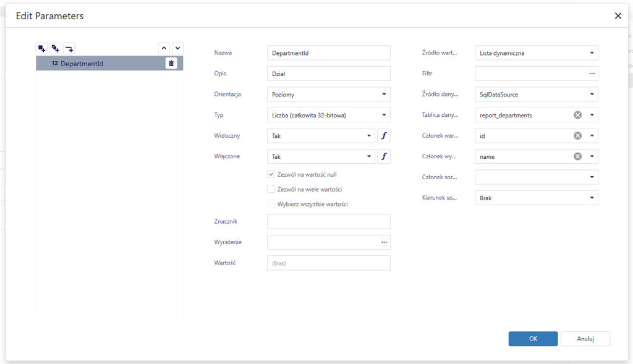Viewport: 633px width, 364px height.
Task: Open expression editor for Włączone
Action: pos(384,157)
